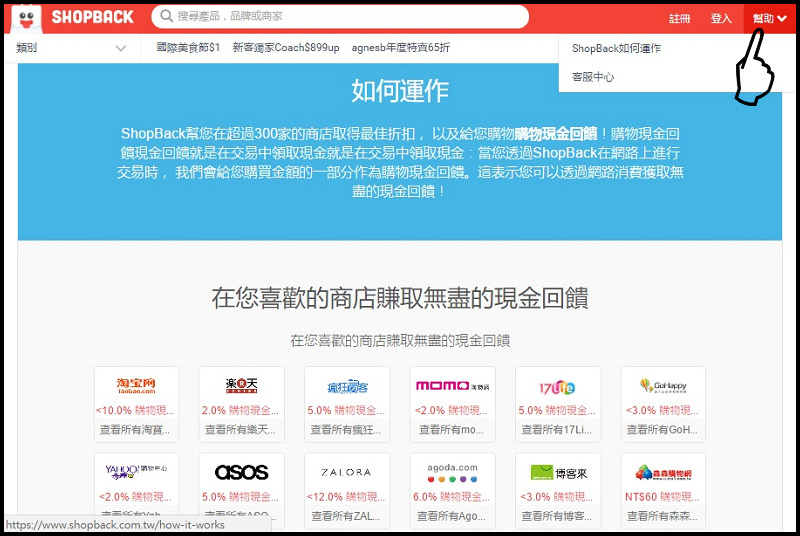Open '查看所有mo...' link
The width and height of the screenshot is (800, 536).
451,430
